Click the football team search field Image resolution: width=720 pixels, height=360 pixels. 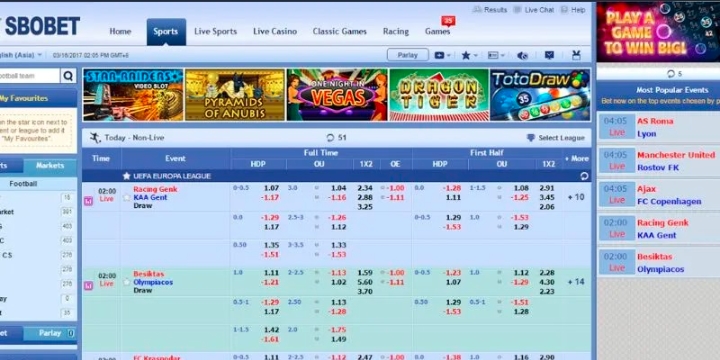tap(29, 76)
